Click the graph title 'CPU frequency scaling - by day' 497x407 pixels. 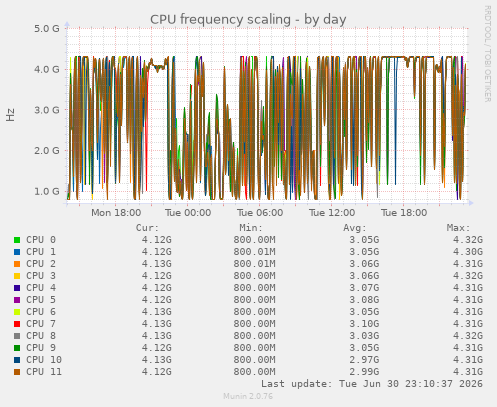[x=248, y=20]
